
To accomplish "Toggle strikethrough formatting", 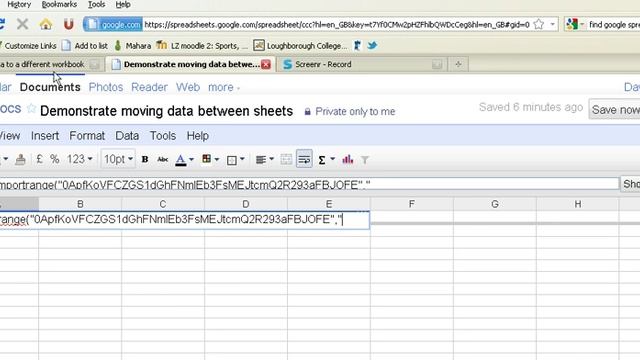I will pos(162,159).
